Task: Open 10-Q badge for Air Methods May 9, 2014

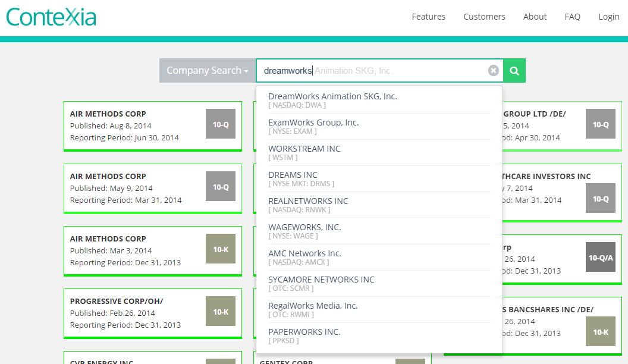Action: tap(221, 186)
